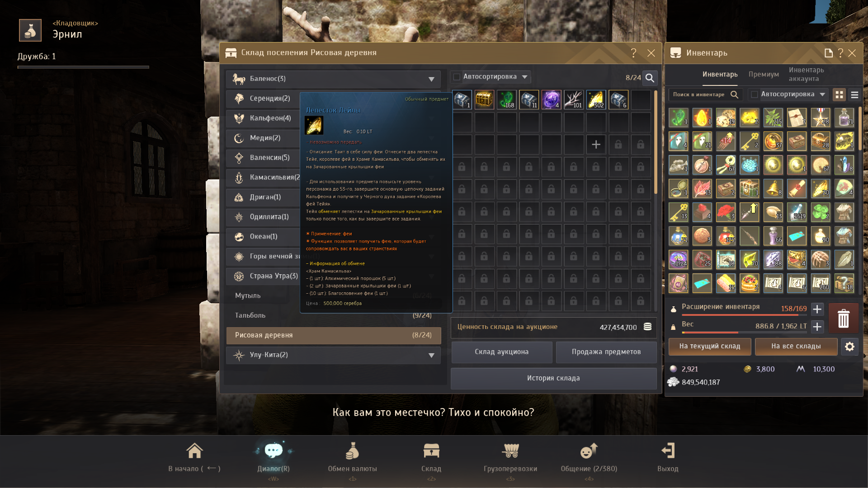The width and height of the screenshot is (868, 488).
Task: Focus Поиск в инвентаре search field
Action: click(705, 94)
